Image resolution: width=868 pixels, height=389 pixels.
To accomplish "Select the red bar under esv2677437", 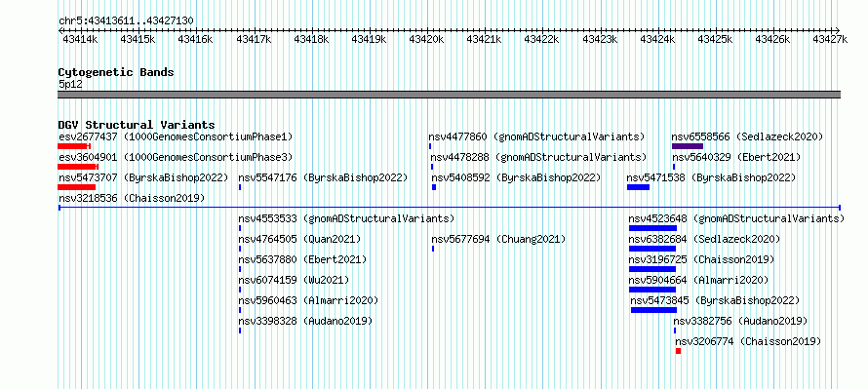I will coord(74,146).
